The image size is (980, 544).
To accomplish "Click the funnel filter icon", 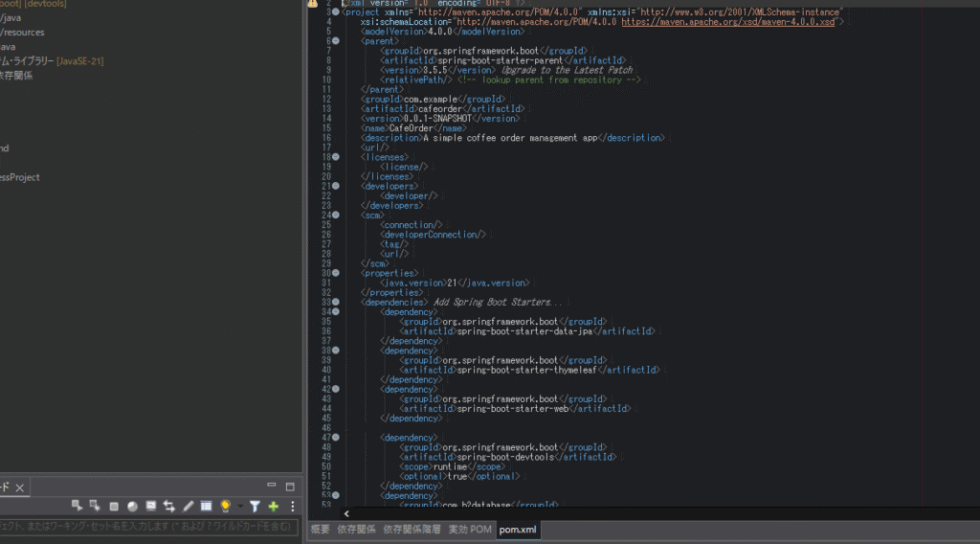I will pos(255,506).
